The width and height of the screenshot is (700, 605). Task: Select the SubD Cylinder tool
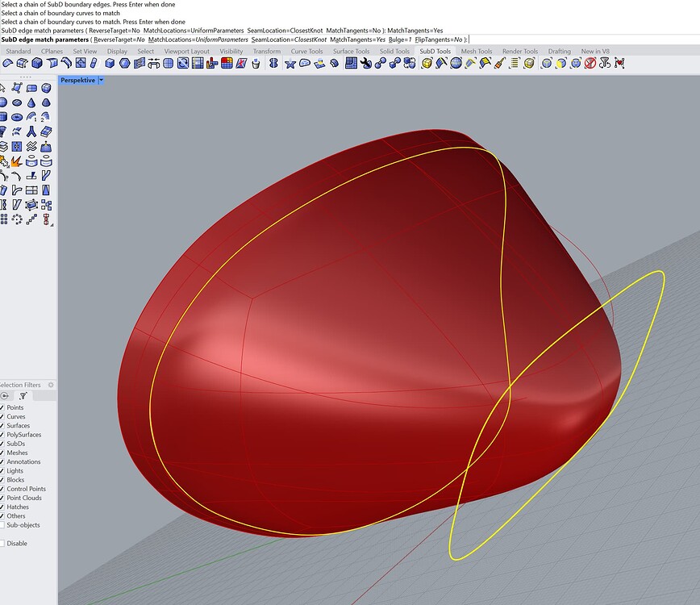(x=4, y=117)
